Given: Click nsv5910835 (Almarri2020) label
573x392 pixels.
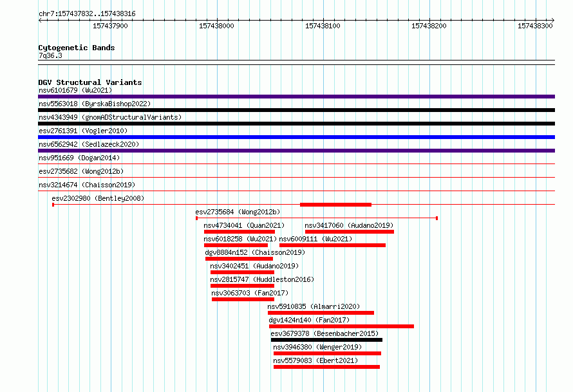Looking at the screenshot, I should [x=314, y=306].
